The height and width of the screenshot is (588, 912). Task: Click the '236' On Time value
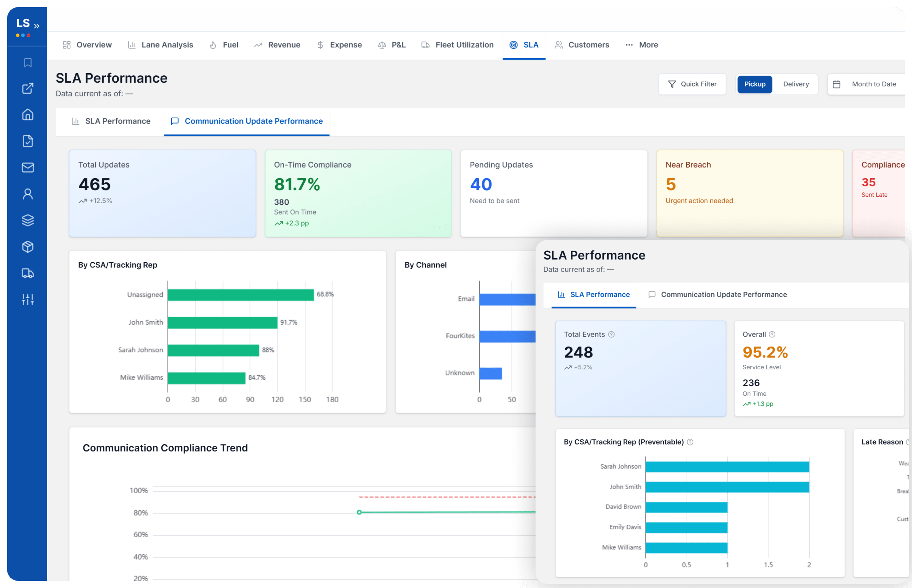tap(751, 383)
